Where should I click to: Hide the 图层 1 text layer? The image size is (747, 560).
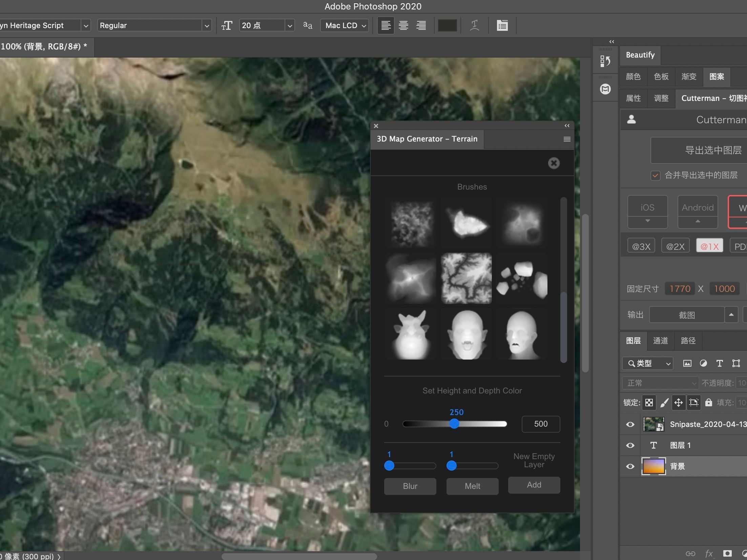[x=630, y=445]
